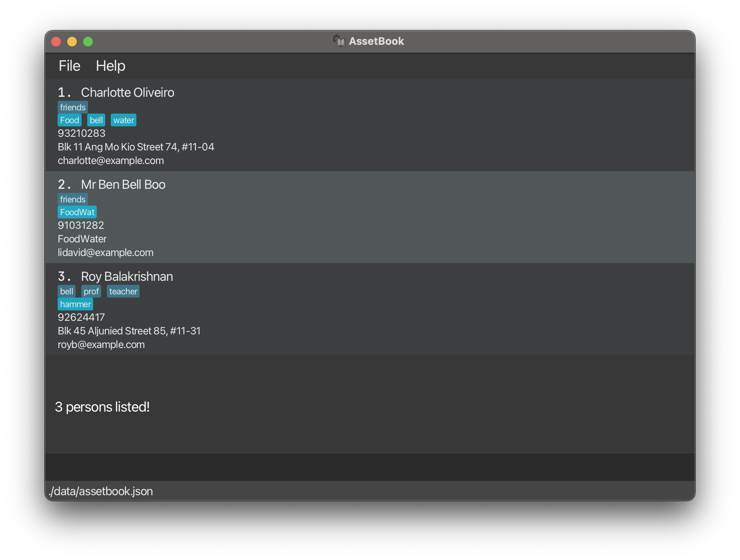
Task: Click address Blk 11 Ang Mo Kio Street 74
Action: [136, 147]
